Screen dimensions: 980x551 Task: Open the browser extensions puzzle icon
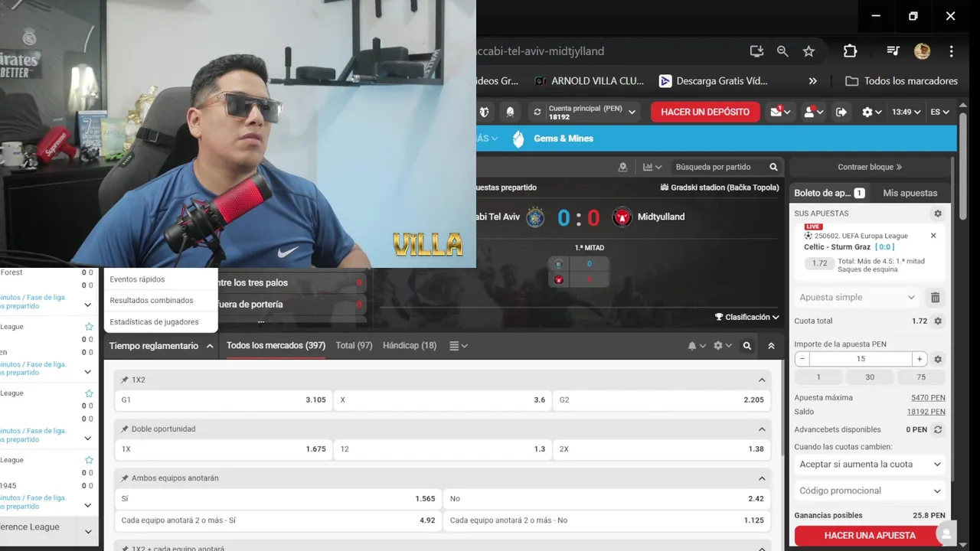(850, 51)
